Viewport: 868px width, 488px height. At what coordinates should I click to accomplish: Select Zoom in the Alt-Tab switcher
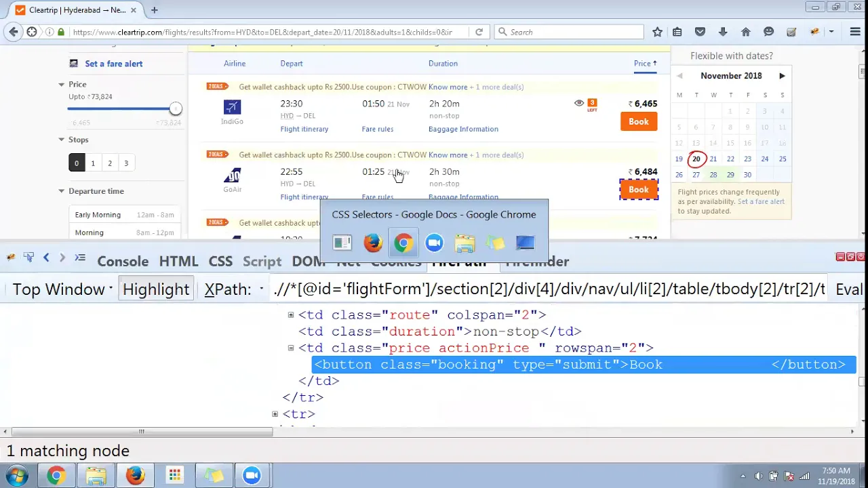(434, 243)
